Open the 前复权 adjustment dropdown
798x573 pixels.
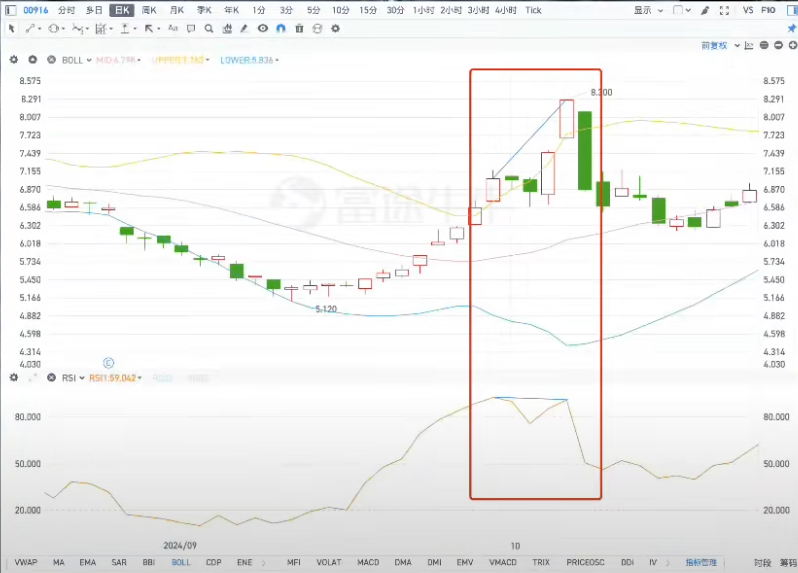[x=718, y=45]
